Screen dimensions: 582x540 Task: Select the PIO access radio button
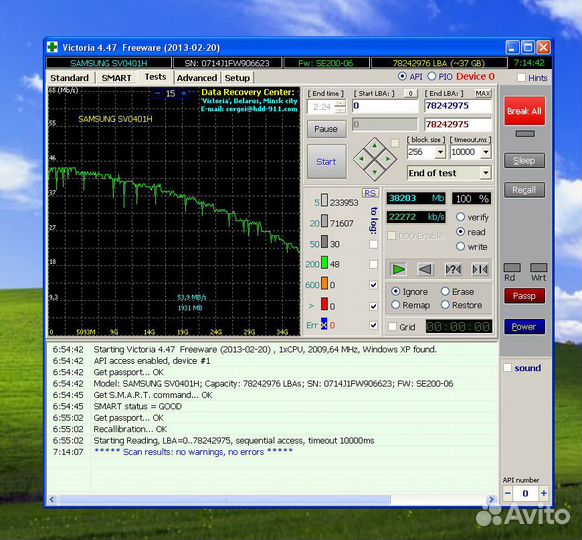pos(431,76)
